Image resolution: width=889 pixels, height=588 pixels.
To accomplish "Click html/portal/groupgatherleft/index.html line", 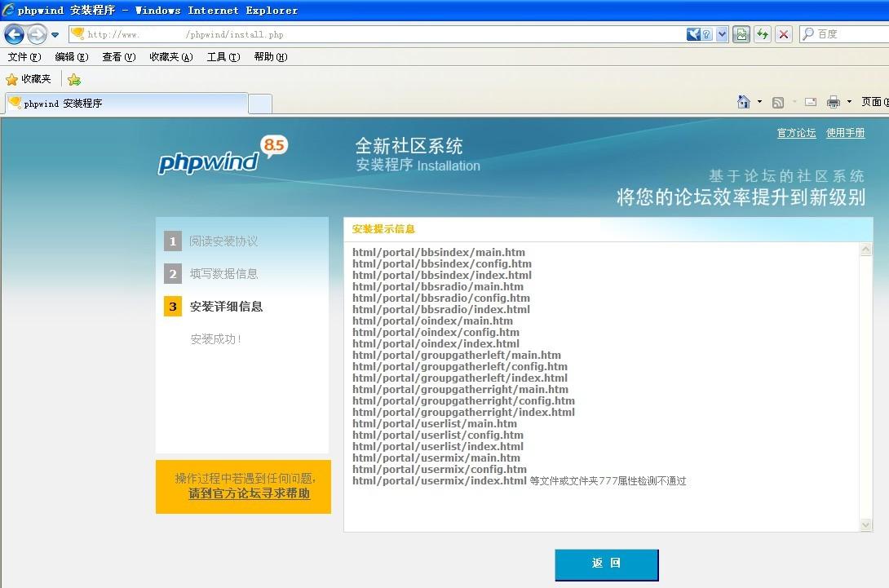I will (460, 378).
